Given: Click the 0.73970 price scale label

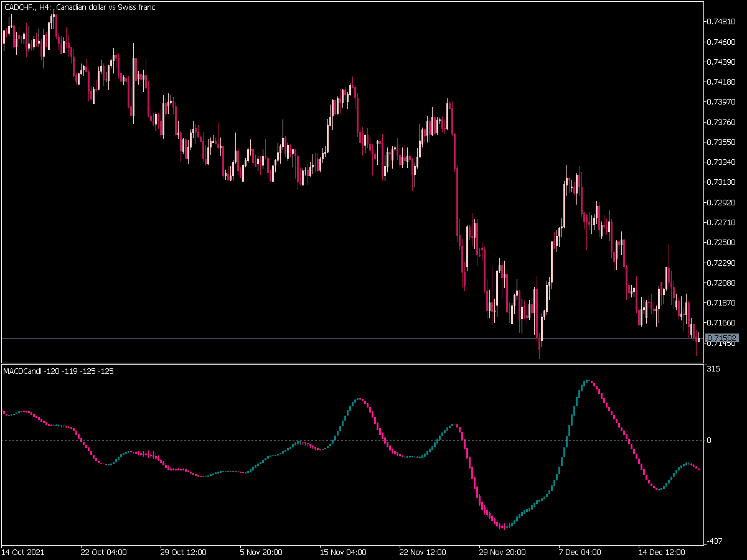Looking at the screenshot, I should [x=720, y=101].
